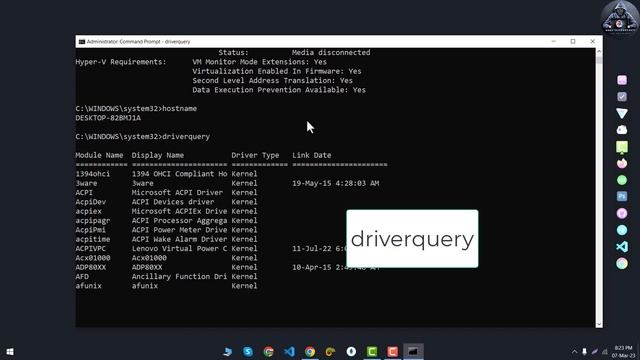This screenshot has width=640, height=360.
Task: Click the '1394ohci' module name
Action: [x=93, y=174]
